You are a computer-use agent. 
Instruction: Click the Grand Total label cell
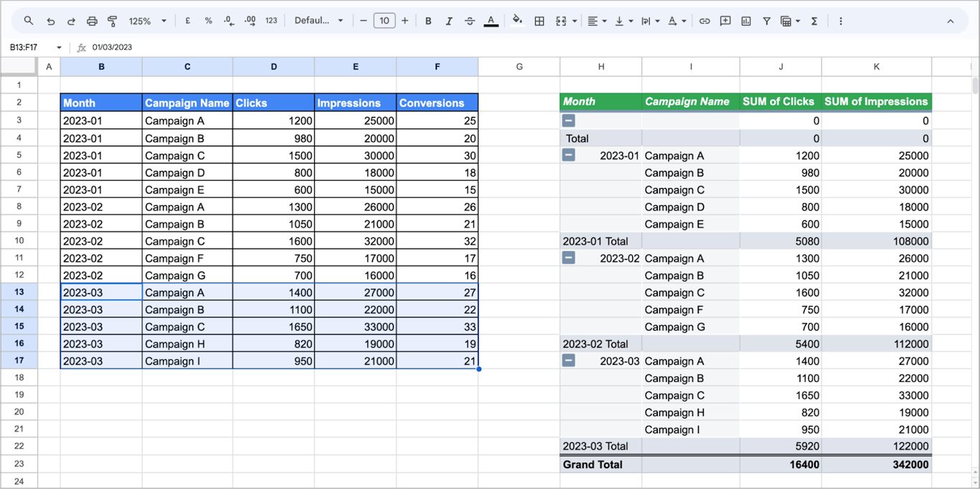601,465
